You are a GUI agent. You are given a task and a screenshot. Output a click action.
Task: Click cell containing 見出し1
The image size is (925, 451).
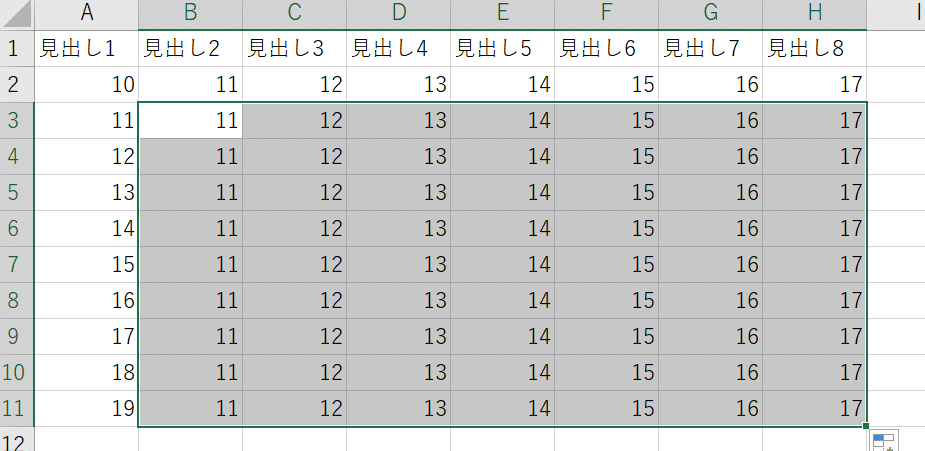(87, 49)
